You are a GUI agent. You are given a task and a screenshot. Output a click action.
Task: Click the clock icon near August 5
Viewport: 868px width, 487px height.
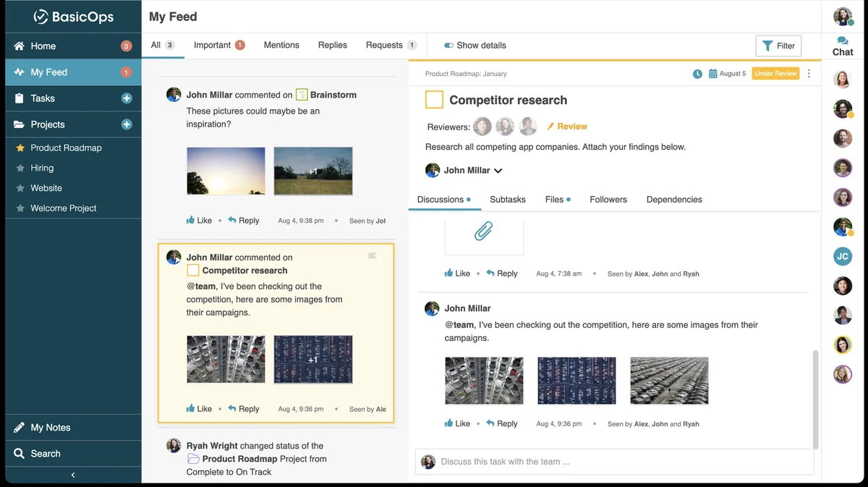[697, 74]
